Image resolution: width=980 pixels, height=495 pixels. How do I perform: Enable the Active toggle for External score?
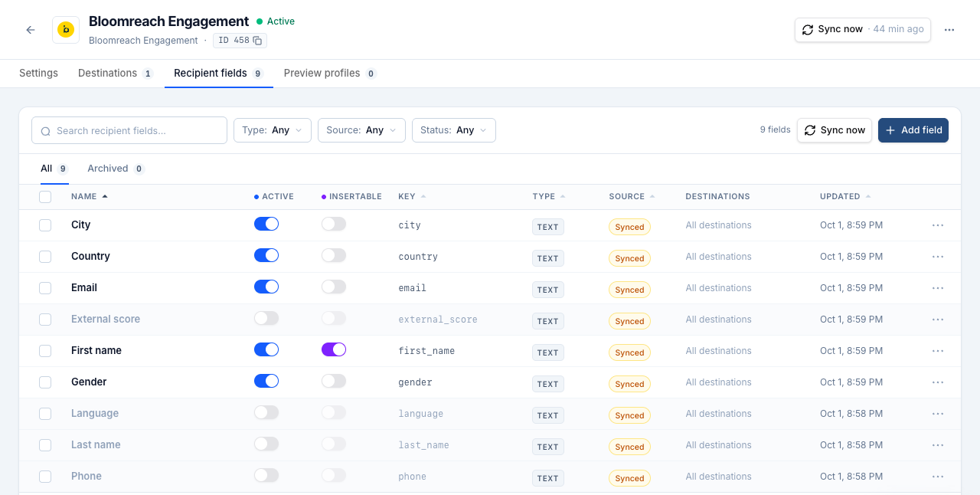266,318
